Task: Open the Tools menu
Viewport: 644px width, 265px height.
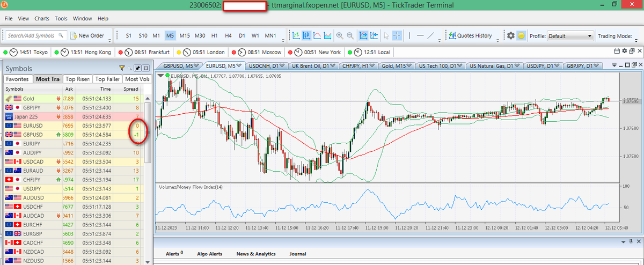Action: click(61, 18)
